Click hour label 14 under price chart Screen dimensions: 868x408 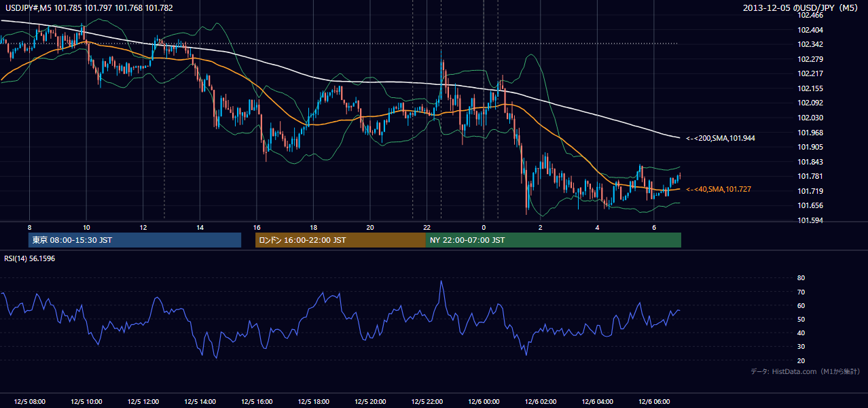pyautogui.click(x=200, y=227)
